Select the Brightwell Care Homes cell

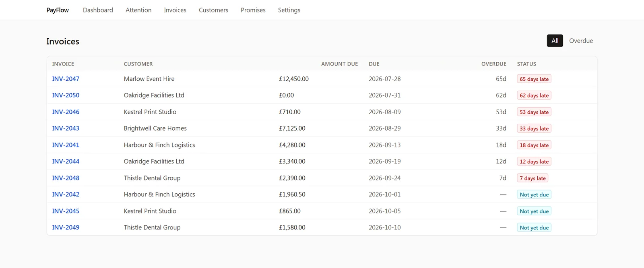tap(155, 128)
